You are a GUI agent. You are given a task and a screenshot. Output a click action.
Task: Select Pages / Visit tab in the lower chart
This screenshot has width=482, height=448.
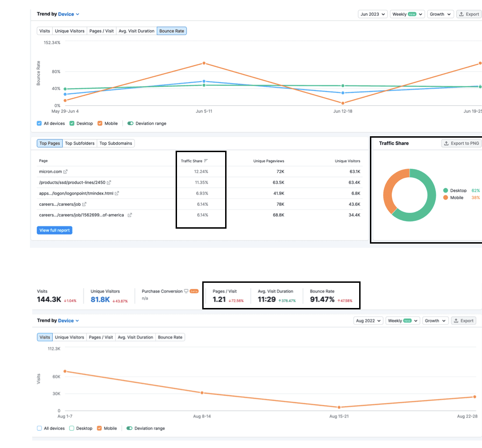[x=101, y=337]
